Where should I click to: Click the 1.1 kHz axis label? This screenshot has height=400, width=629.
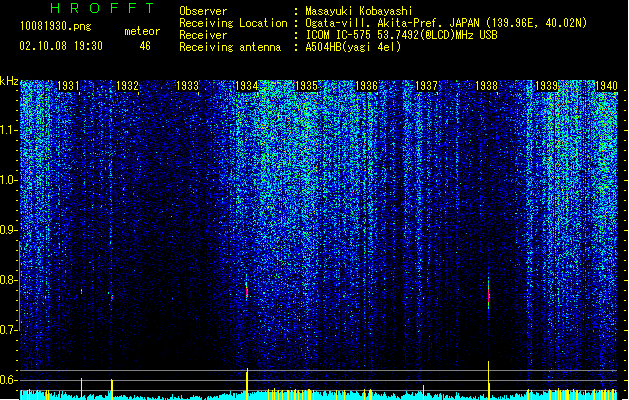[9, 130]
